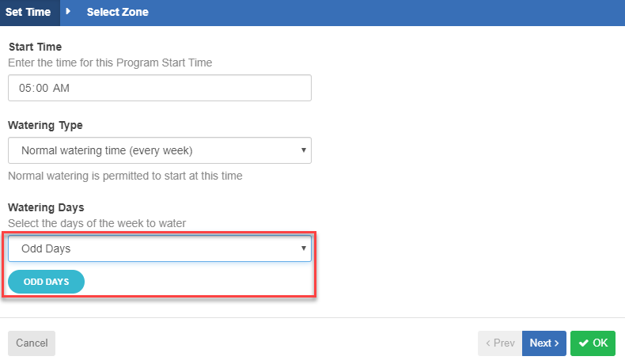Click the caret of the Odd Days select box
The image size is (625, 364).
(x=304, y=248)
